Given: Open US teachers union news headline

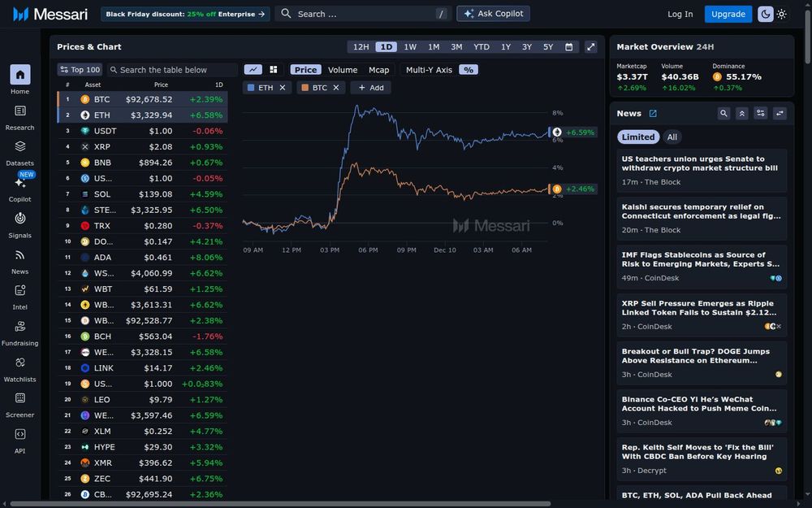Looking at the screenshot, I should [x=699, y=163].
